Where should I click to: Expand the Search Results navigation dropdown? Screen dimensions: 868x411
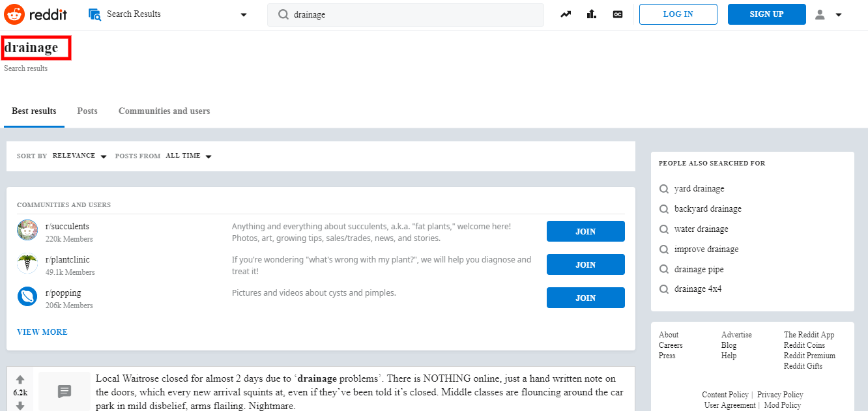244,15
